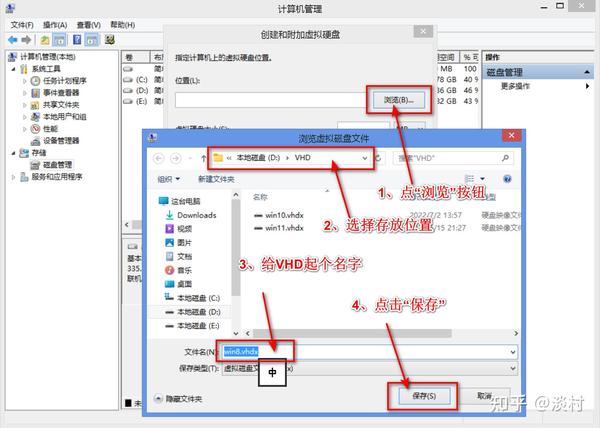The height and width of the screenshot is (428, 600).
Task: Select 性能 in the tree
Action: (x=50, y=129)
